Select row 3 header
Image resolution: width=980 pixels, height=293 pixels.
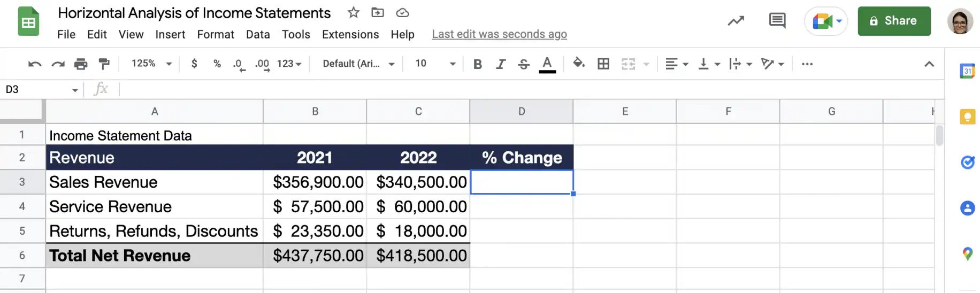pos(22,182)
